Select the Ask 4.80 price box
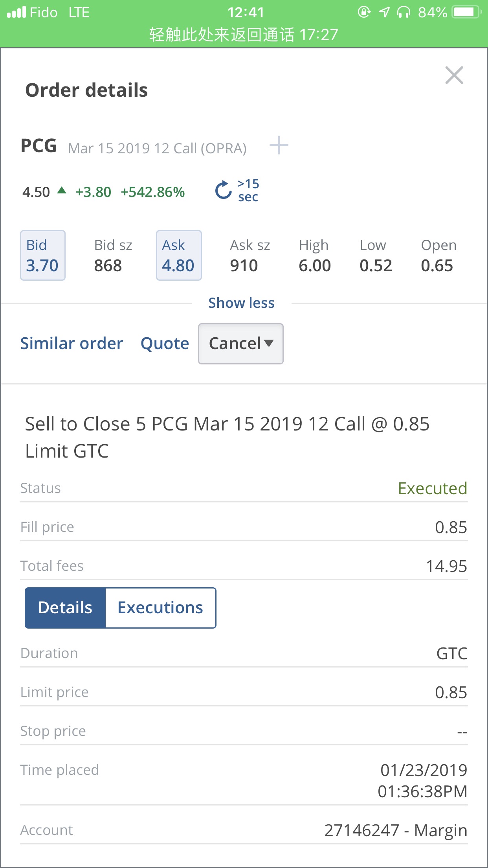Viewport: 488px width, 868px height. pos(179,256)
